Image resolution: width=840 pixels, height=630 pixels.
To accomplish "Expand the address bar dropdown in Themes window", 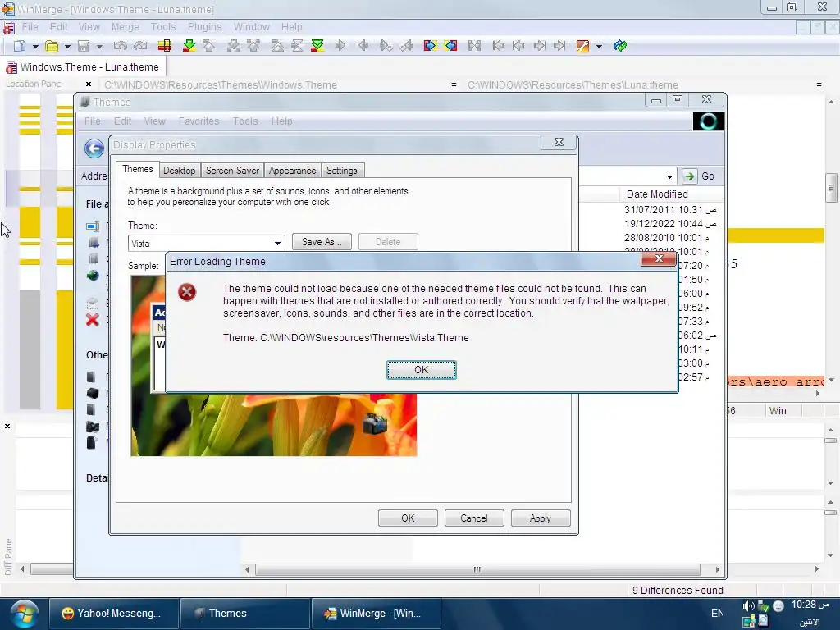I will pos(669,176).
